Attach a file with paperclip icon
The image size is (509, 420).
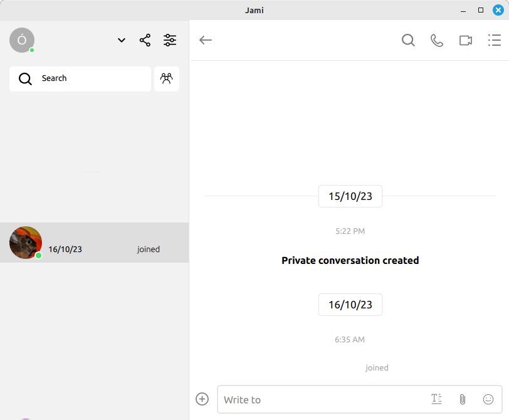[463, 399]
